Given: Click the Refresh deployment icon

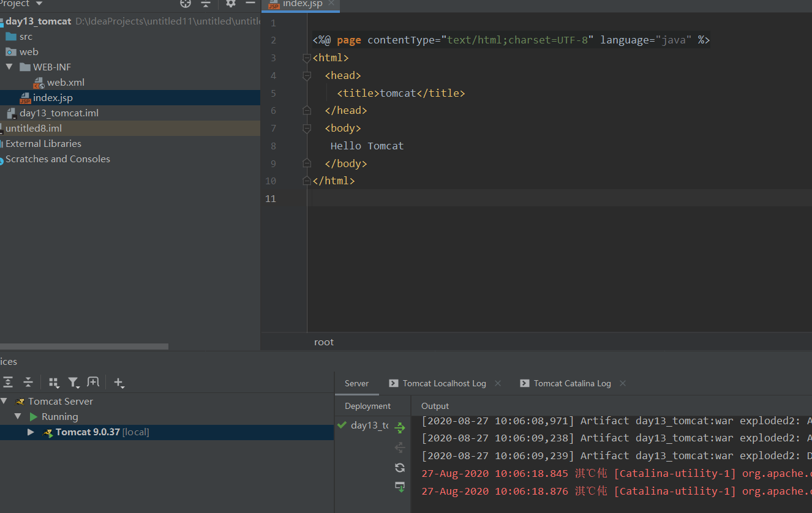Looking at the screenshot, I should click(400, 468).
